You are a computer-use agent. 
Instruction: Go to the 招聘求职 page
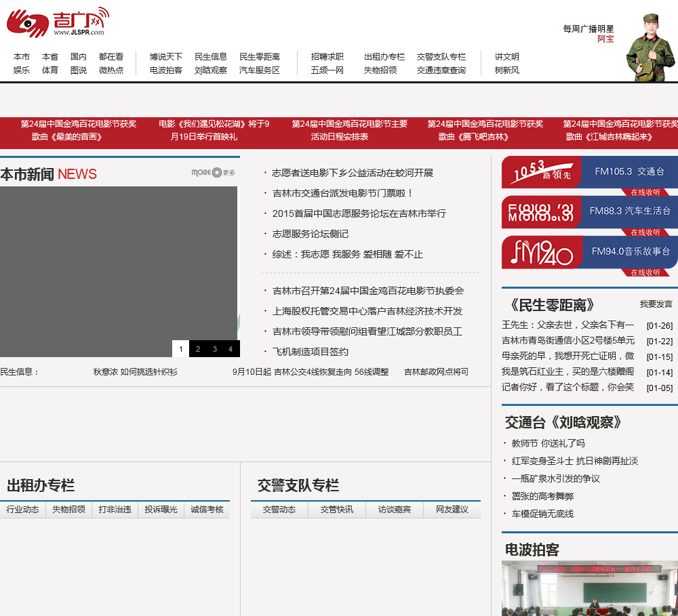(x=327, y=57)
